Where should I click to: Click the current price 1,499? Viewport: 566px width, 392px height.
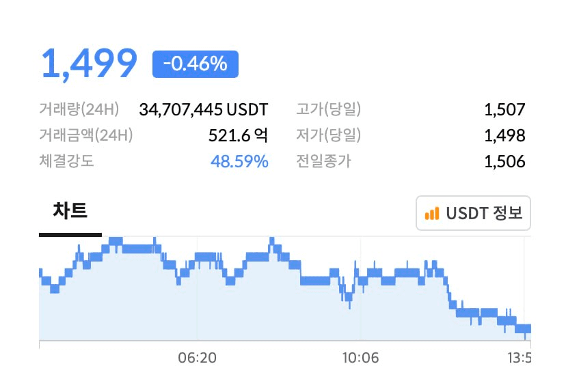tap(89, 64)
